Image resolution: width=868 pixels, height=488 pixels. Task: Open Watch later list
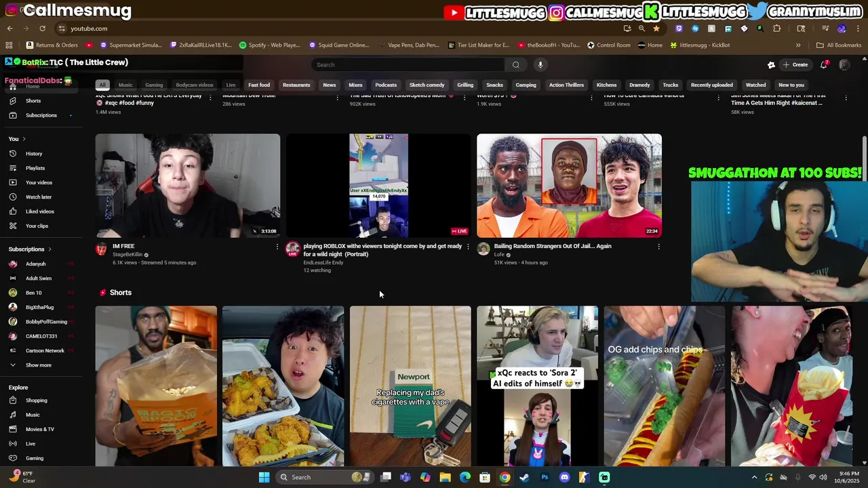[x=39, y=197]
